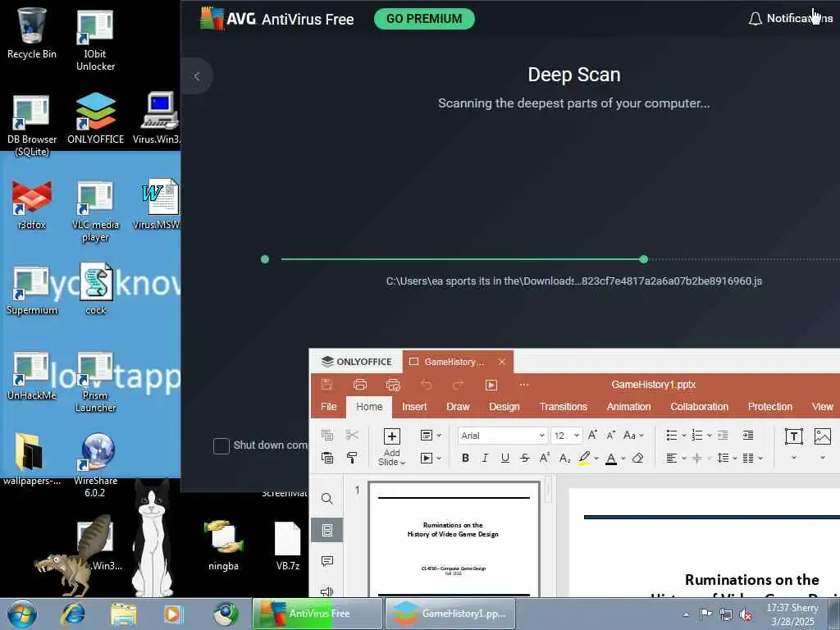Open the Arial font name dropdown

[541, 436]
